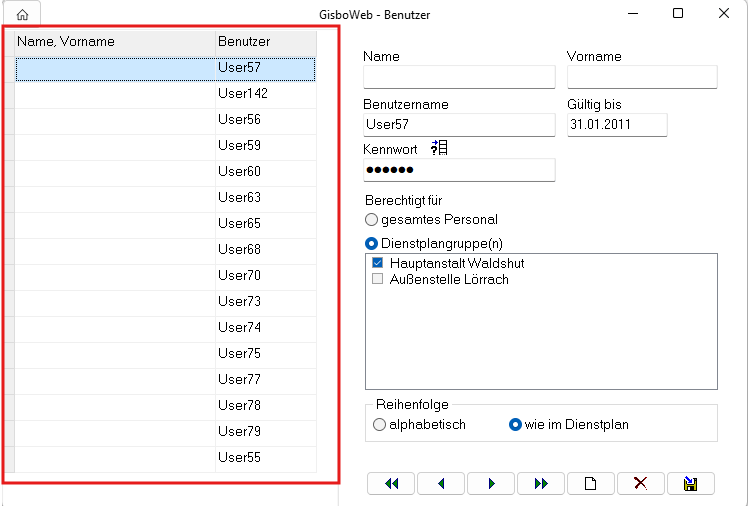The image size is (748, 506).
Task: Focus the Name input field
Action: pos(459,77)
